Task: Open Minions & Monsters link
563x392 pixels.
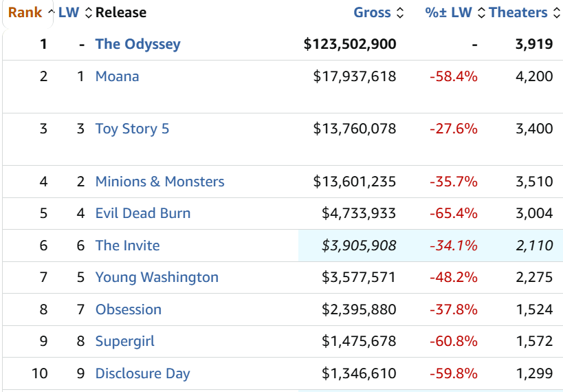Action: coord(159,182)
